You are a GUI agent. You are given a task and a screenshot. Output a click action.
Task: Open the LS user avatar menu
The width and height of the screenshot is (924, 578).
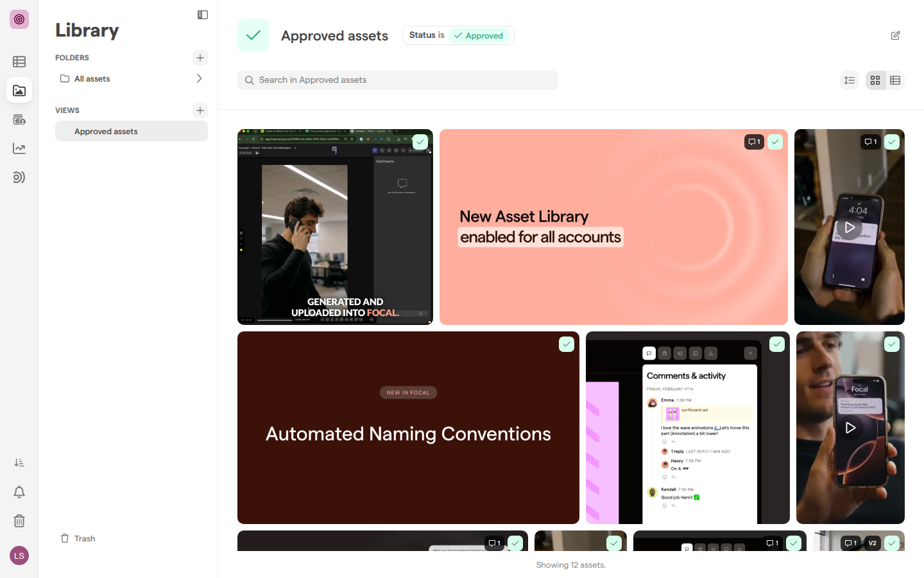(19, 556)
